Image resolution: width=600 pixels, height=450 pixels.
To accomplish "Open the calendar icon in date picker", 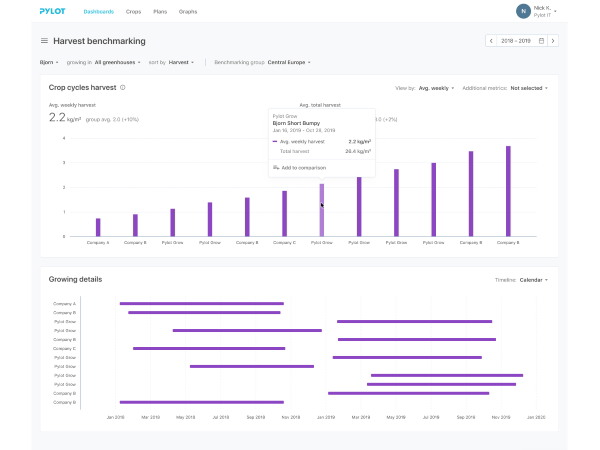I will (x=541, y=41).
